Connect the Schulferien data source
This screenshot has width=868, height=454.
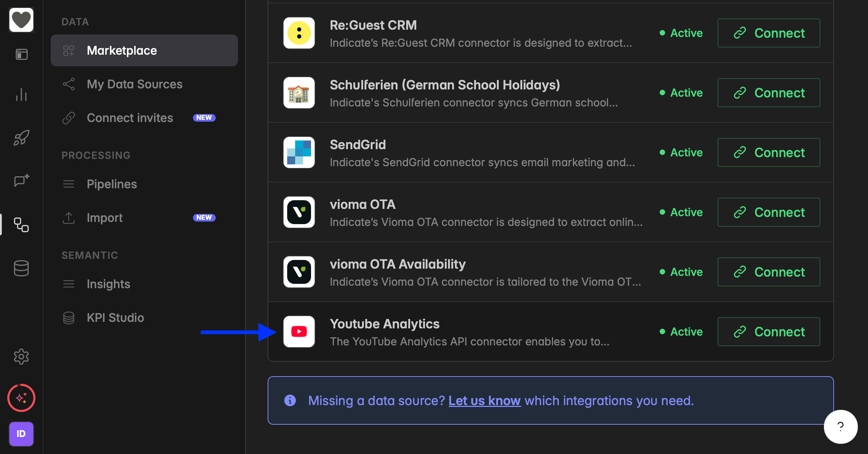point(769,93)
